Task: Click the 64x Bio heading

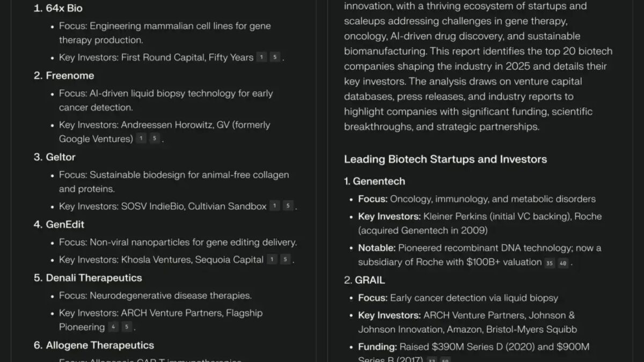Action: tap(64, 8)
